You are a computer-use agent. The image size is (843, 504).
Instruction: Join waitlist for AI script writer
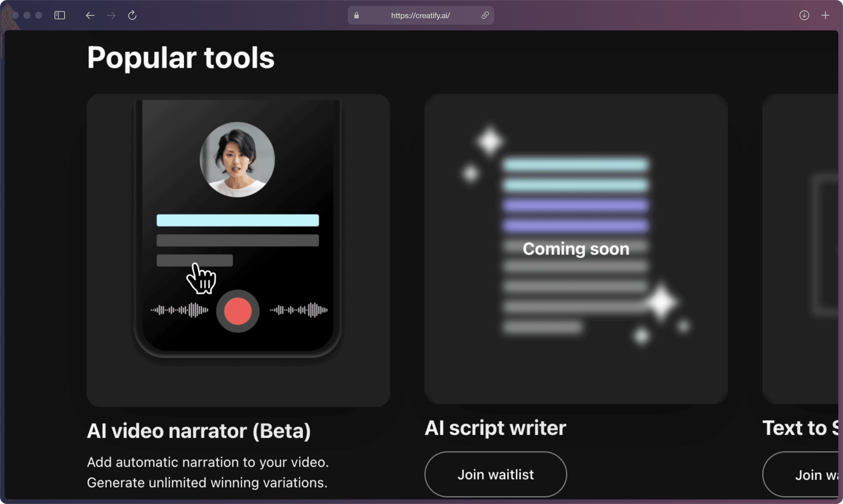tap(494, 474)
